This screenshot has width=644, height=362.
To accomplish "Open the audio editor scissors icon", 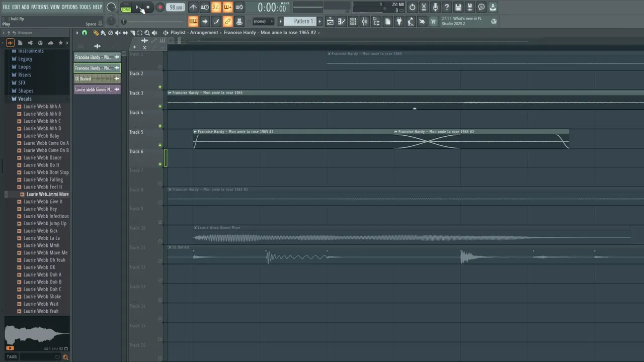I will click(424, 7).
